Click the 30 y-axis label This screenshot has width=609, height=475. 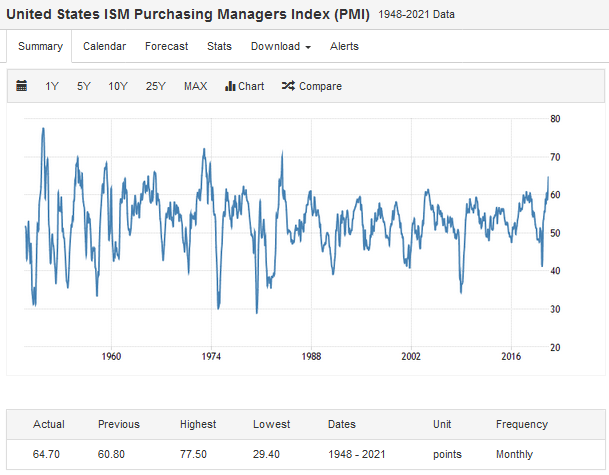[x=555, y=309]
